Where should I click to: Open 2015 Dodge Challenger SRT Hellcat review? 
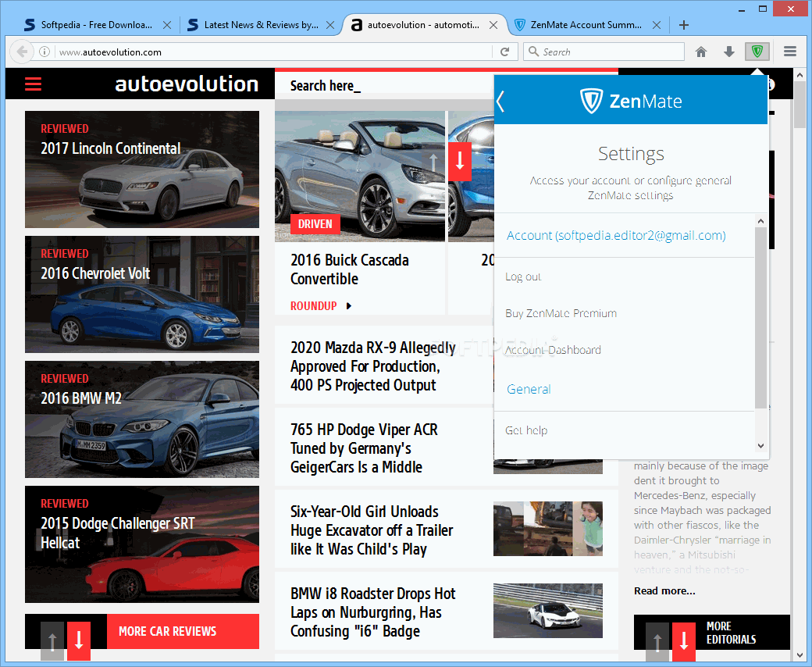pyautogui.click(x=142, y=544)
